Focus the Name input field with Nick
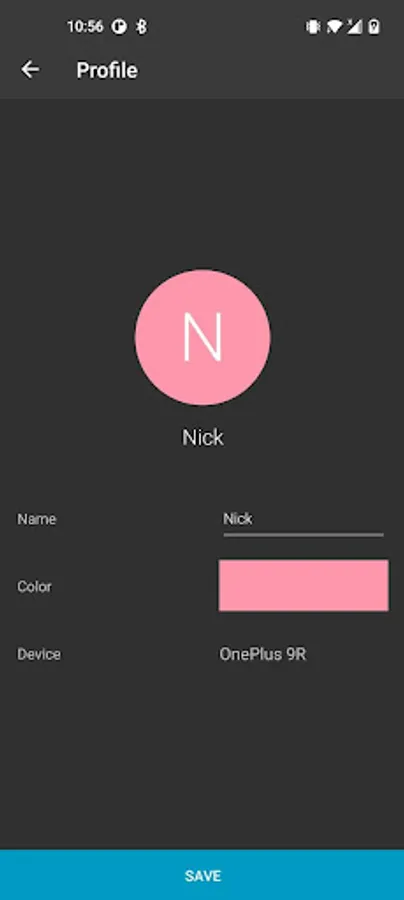The height and width of the screenshot is (900, 404). click(x=303, y=519)
